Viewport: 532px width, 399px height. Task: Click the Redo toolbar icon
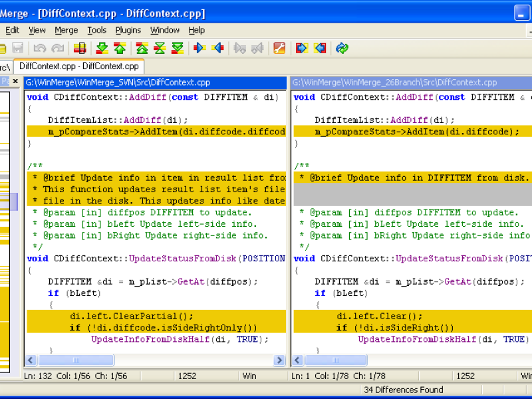click(x=58, y=48)
